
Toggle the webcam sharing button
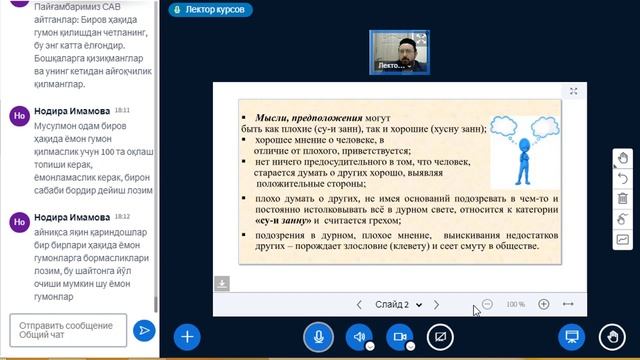tap(400, 337)
